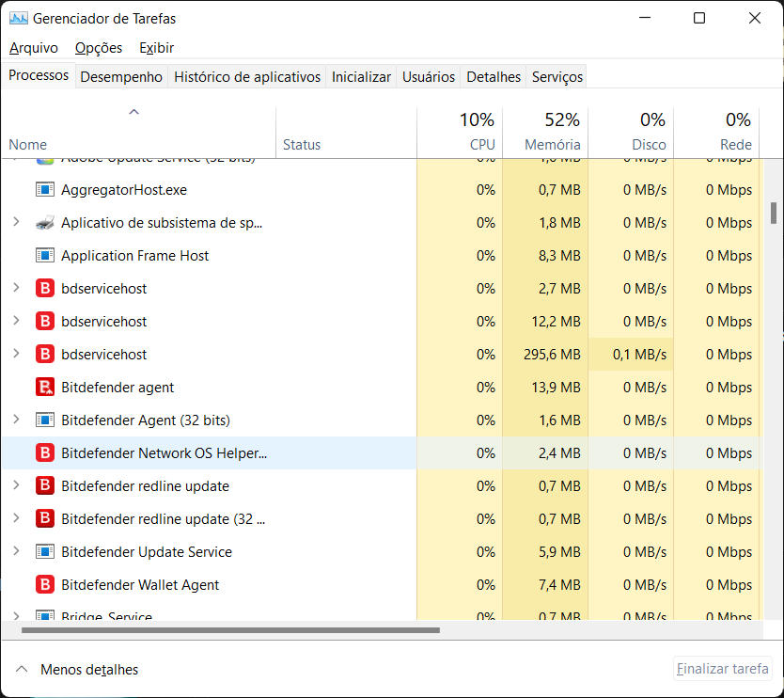Screen dimensions: 784x698
Task: Click the Finalizar tarefa button
Action: (723, 669)
